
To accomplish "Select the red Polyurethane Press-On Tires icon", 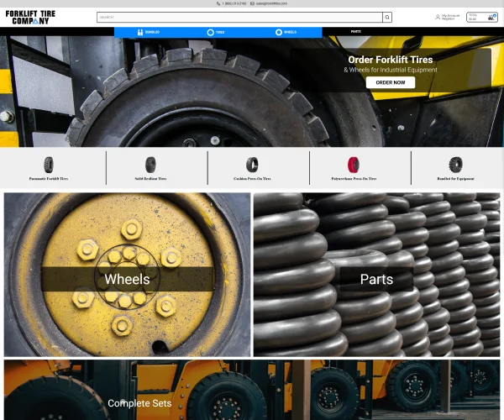I will (354, 165).
